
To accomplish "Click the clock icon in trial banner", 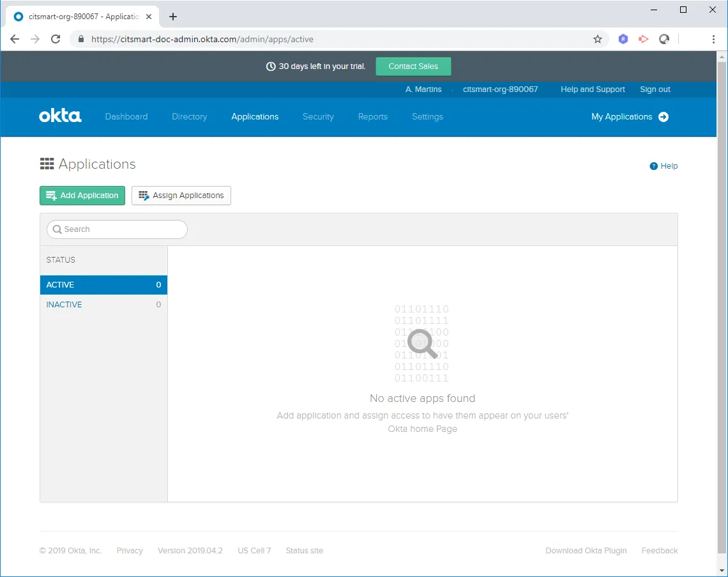I will [271, 66].
